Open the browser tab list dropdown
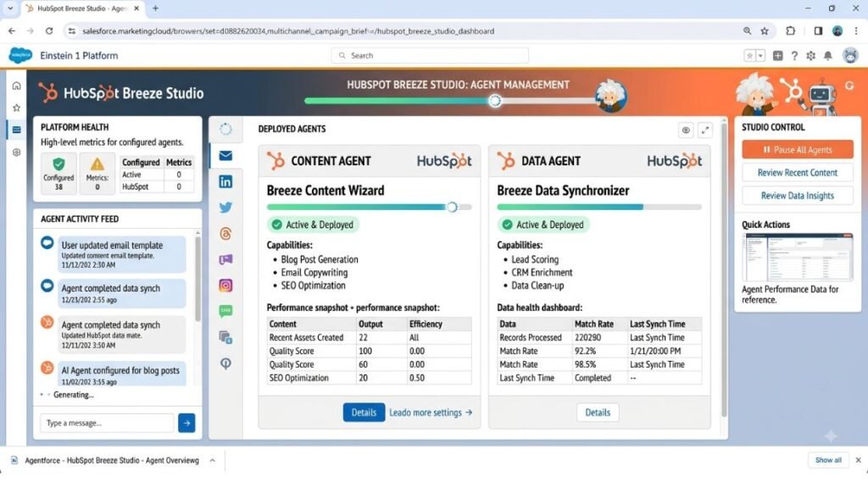Screen dimensions: 868x488 tap(10, 8)
